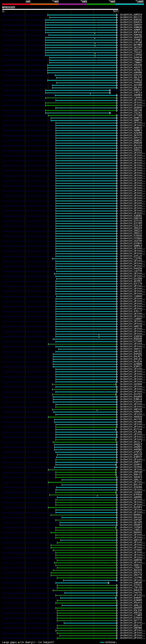The image size is (146, 644).
Task: Select the UniRef100_A9RHM6 label
Action: [131, 72]
